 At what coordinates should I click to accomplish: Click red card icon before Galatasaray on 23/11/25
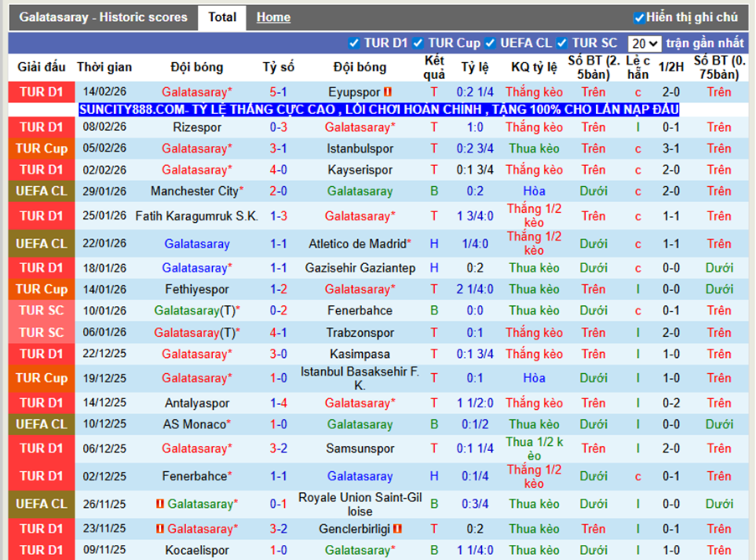(x=160, y=529)
